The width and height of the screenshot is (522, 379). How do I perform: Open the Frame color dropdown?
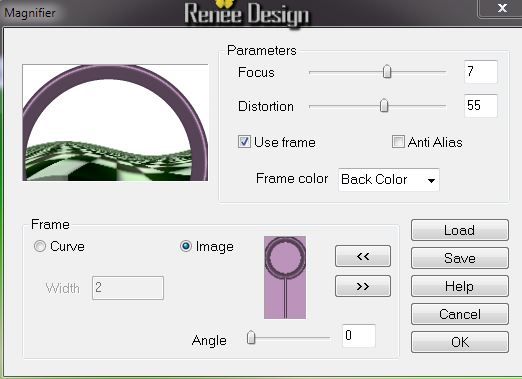click(x=389, y=180)
